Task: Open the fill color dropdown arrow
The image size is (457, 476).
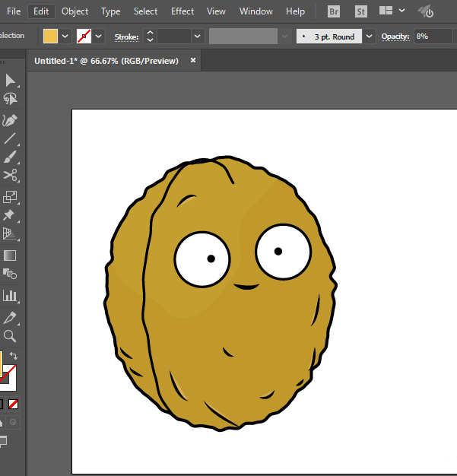Action: click(65, 36)
